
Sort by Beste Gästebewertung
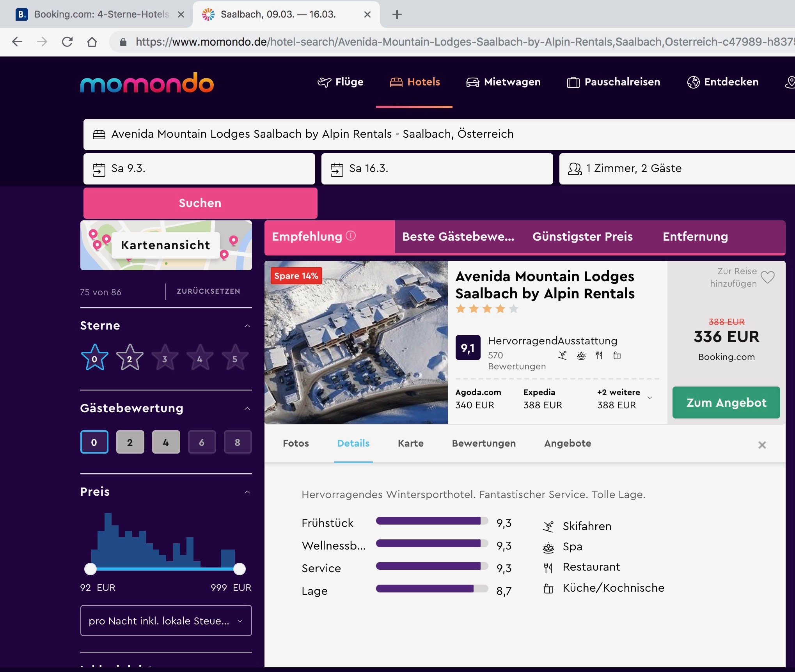tap(458, 237)
